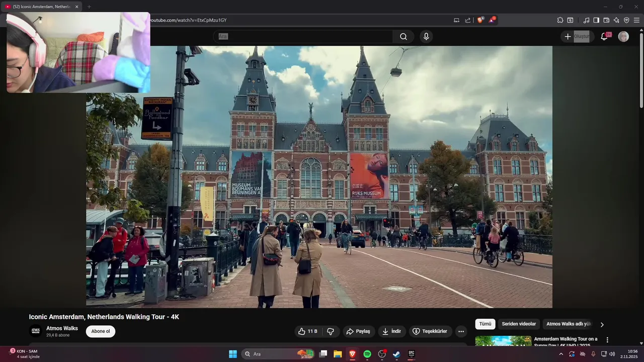Click the install app icon in address bar
This screenshot has height=362, width=644.
pyautogui.click(x=456, y=20)
